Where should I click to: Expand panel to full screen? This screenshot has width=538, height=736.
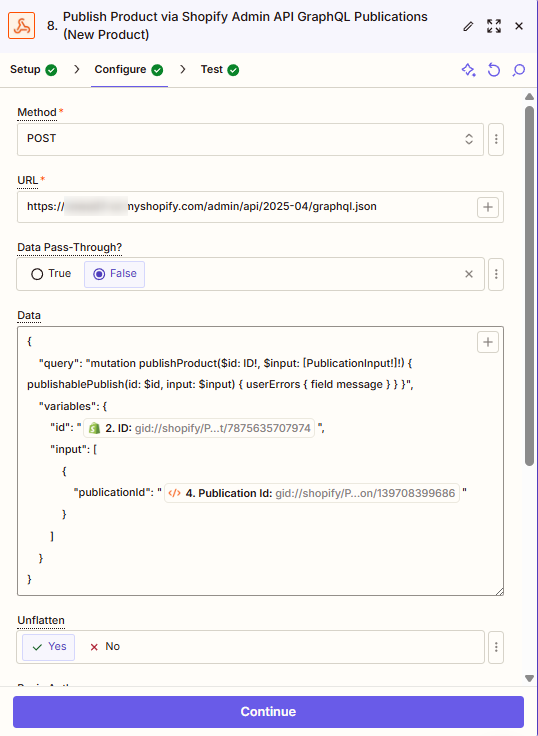494,26
